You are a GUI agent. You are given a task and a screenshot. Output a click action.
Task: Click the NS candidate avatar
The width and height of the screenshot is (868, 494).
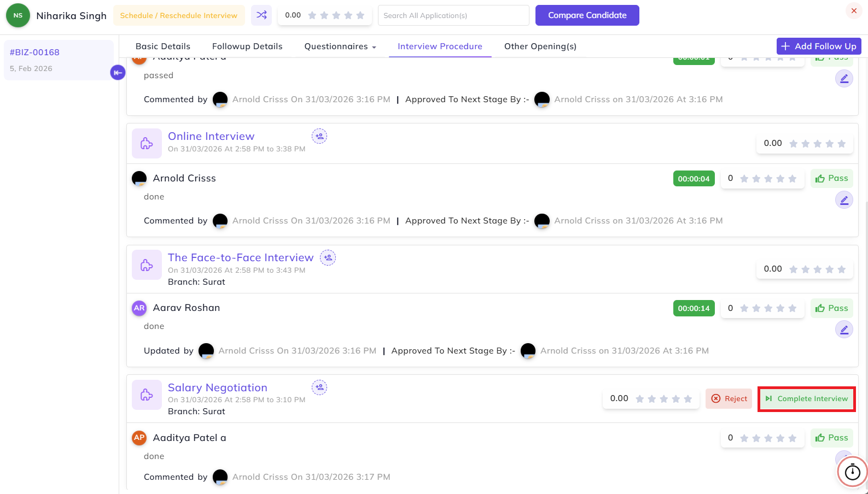[x=18, y=15]
